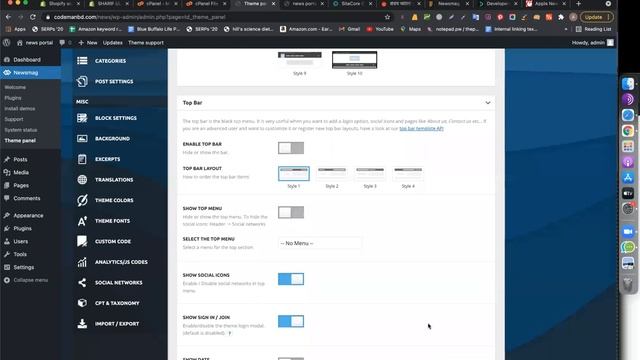Open the Categories panel icon

(82, 60)
